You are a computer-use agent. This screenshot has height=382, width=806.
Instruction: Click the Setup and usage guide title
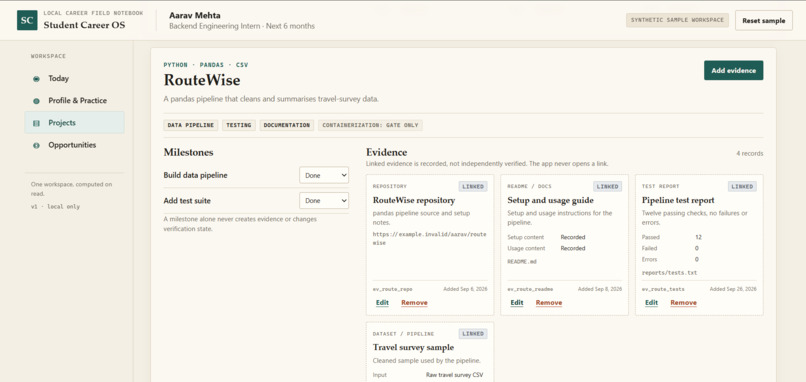(x=551, y=200)
